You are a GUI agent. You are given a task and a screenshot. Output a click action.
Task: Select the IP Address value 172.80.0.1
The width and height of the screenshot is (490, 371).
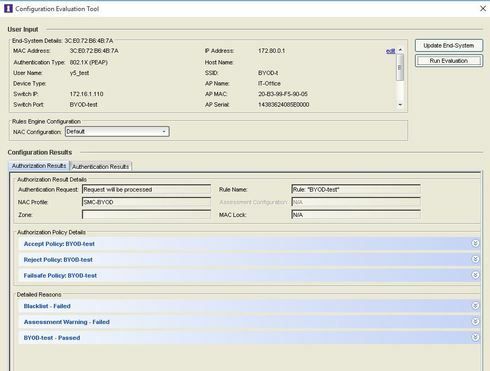pos(271,51)
